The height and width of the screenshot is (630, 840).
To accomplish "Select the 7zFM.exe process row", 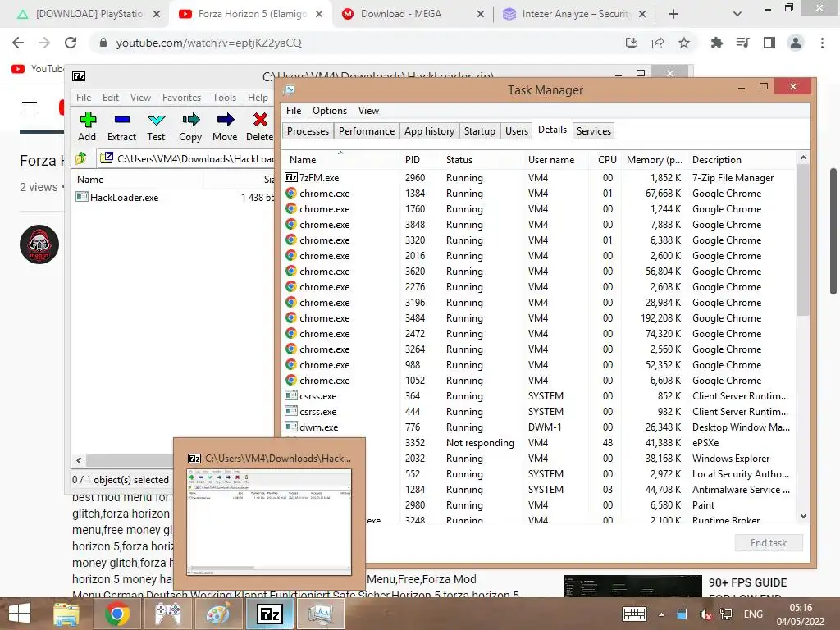I will [540, 178].
